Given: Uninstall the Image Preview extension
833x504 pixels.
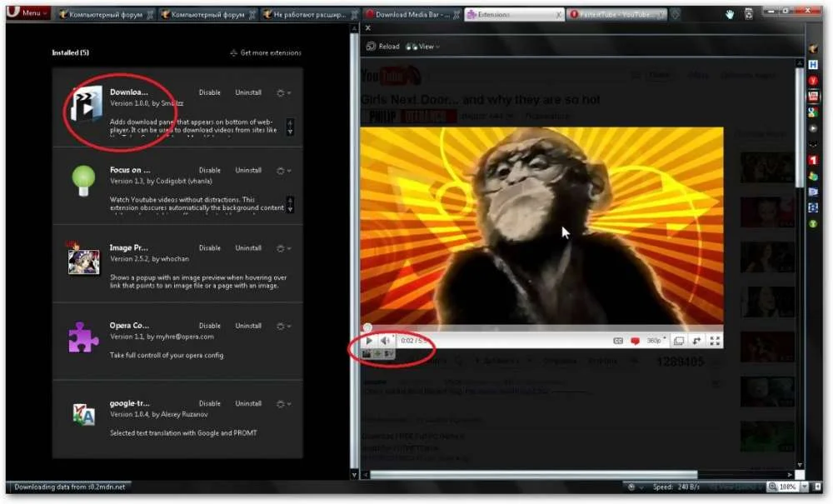Looking at the screenshot, I should pos(248,248).
